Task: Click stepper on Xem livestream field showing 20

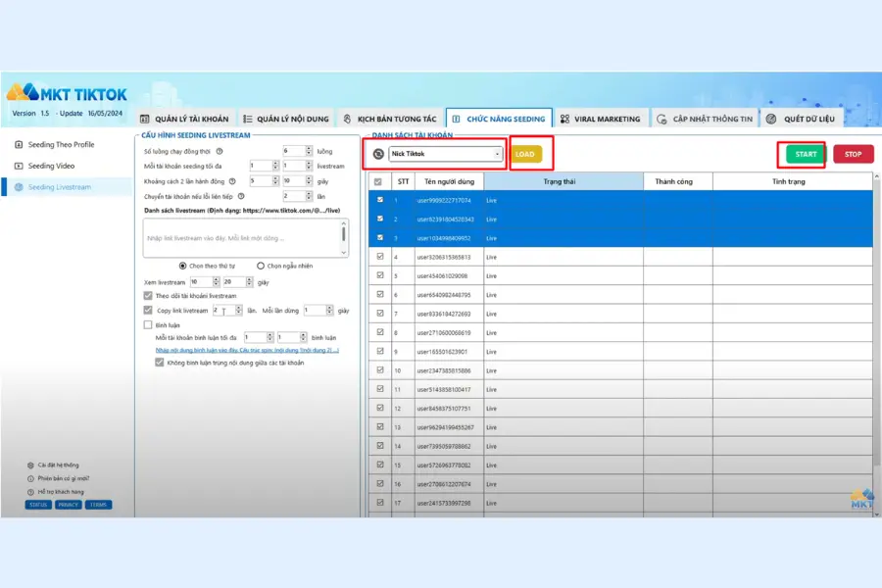Action: 249,282
